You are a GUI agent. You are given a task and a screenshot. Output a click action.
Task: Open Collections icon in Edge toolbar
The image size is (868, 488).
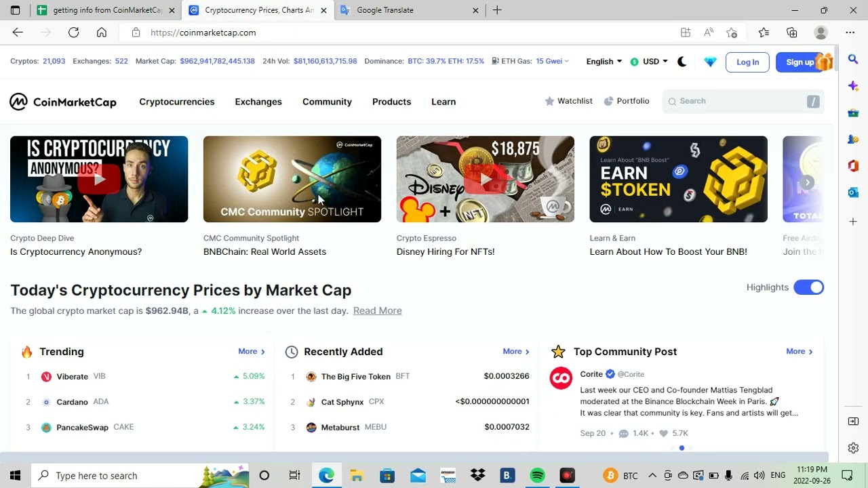(792, 33)
